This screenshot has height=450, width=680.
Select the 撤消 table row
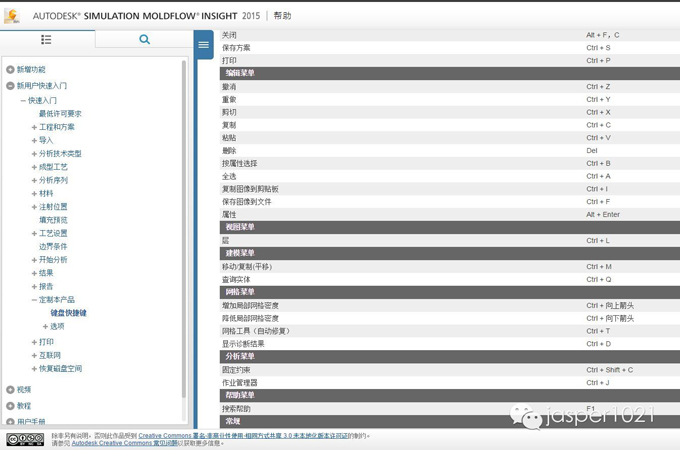coord(450,87)
